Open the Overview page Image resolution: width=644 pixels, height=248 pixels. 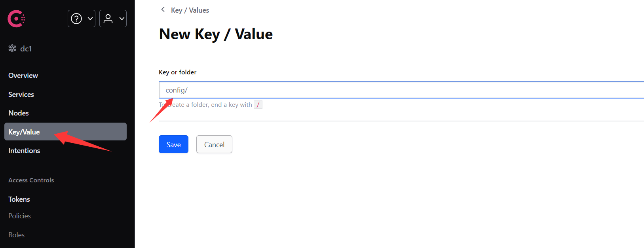tap(23, 76)
